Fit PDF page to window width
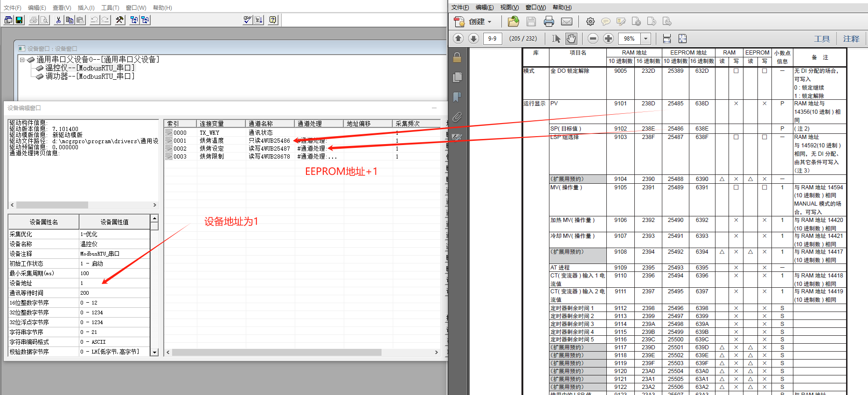 [x=667, y=38]
